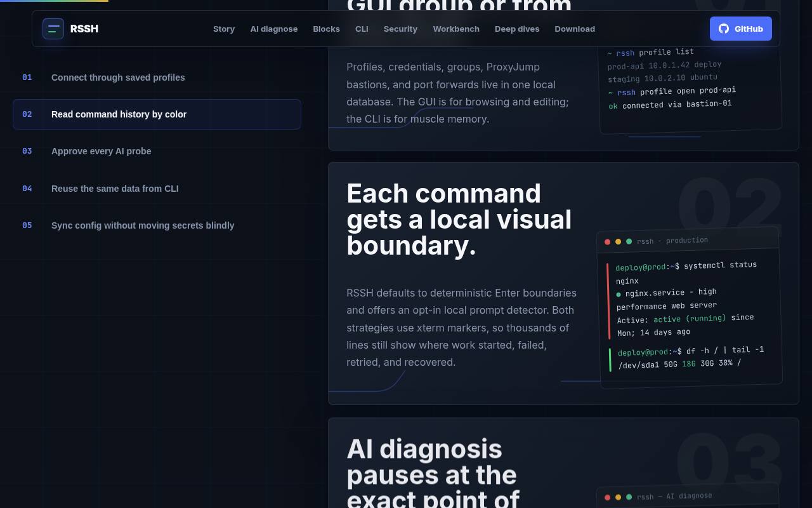
Task: Select step 05 Sync config without moving secrets
Action: tap(157, 225)
